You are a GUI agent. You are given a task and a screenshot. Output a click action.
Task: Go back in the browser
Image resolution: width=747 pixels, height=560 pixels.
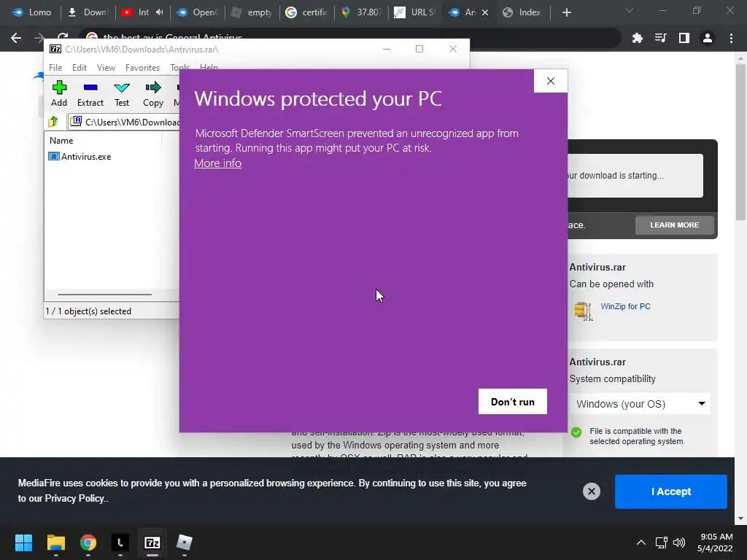[x=16, y=38]
